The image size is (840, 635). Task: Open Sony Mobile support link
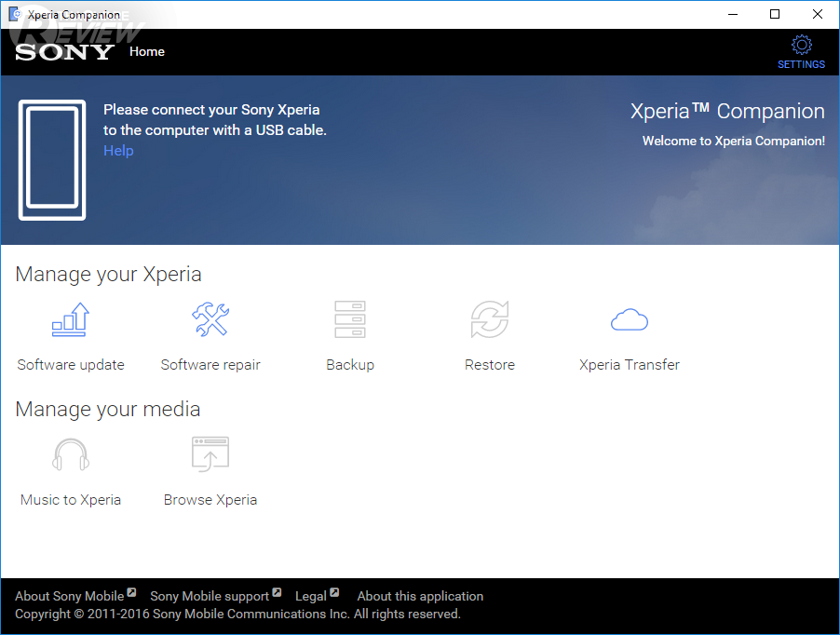point(210,596)
